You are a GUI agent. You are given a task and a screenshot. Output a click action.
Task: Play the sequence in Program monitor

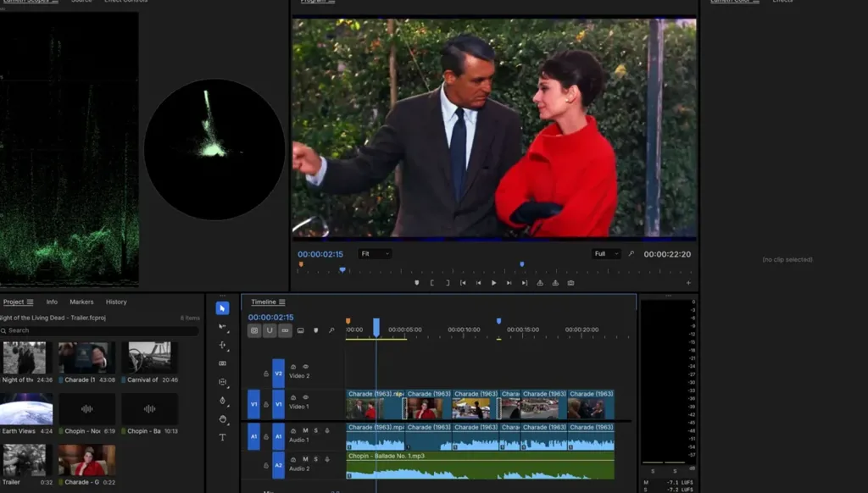tap(494, 283)
